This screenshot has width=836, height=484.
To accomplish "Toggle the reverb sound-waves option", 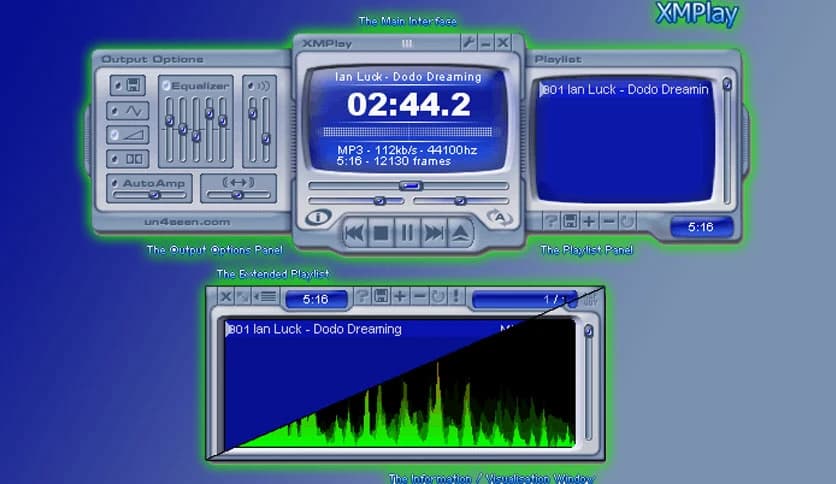I will tap(259, 86).
